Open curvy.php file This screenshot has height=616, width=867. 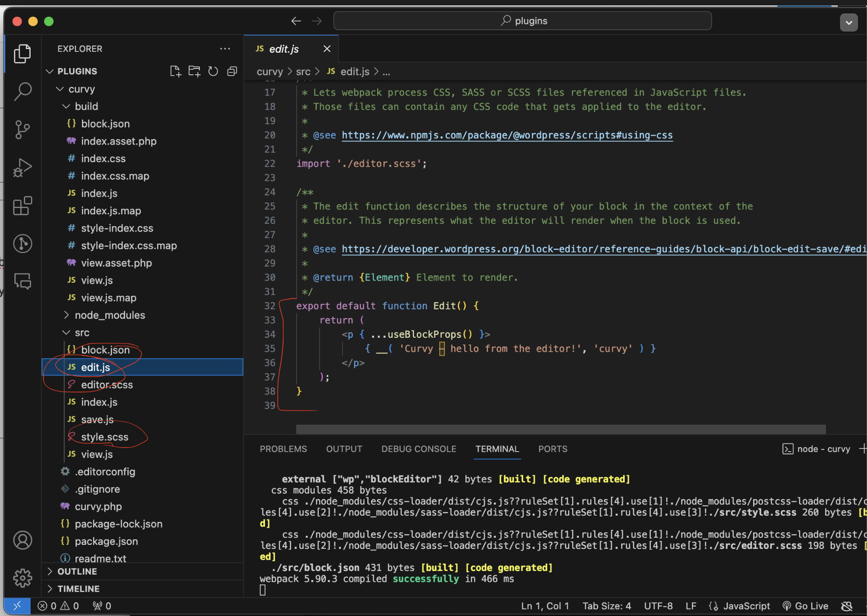point(142,507)
